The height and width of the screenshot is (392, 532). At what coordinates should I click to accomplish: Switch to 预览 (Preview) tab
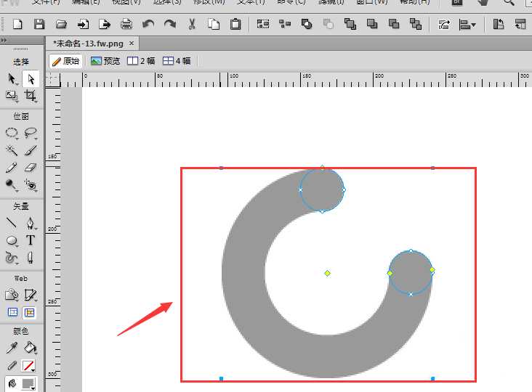pos(105,61)
